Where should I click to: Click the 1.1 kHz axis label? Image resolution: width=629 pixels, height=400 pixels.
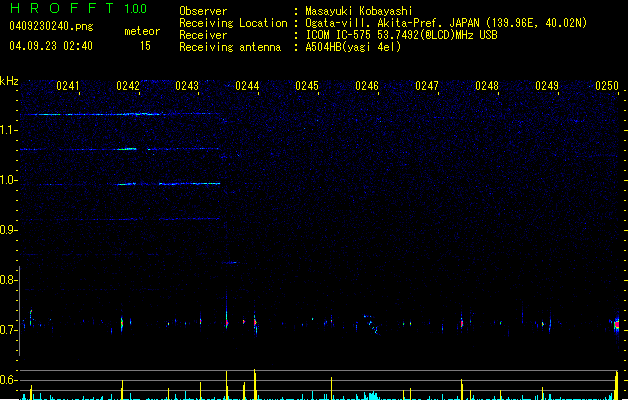[x=8, y=130]
